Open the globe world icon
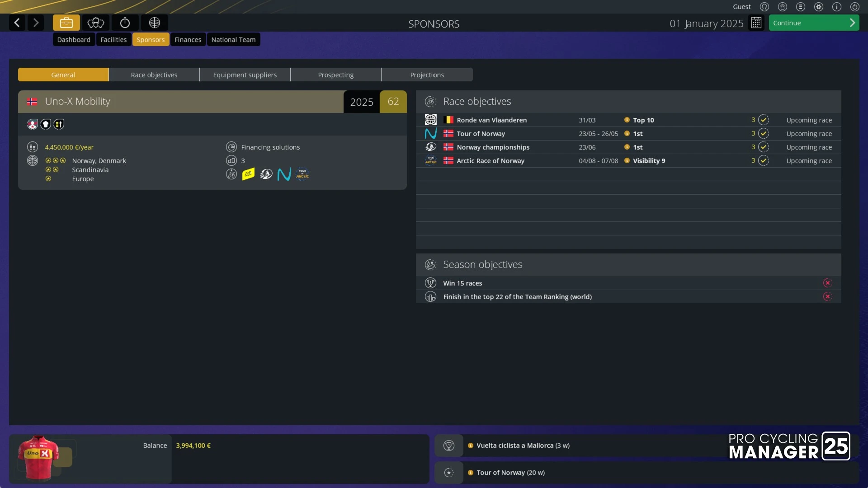Screen dimensions: 868x488 (155, 23)
